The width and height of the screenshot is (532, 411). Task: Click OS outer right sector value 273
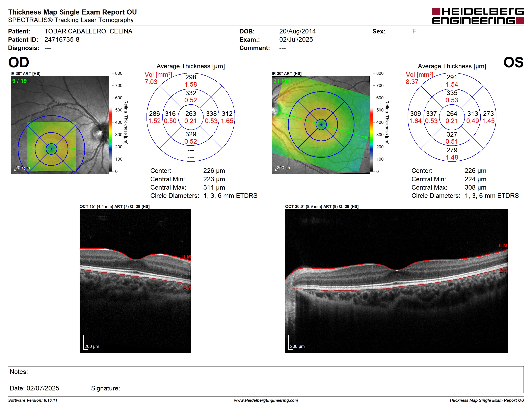tap(488, 113)
